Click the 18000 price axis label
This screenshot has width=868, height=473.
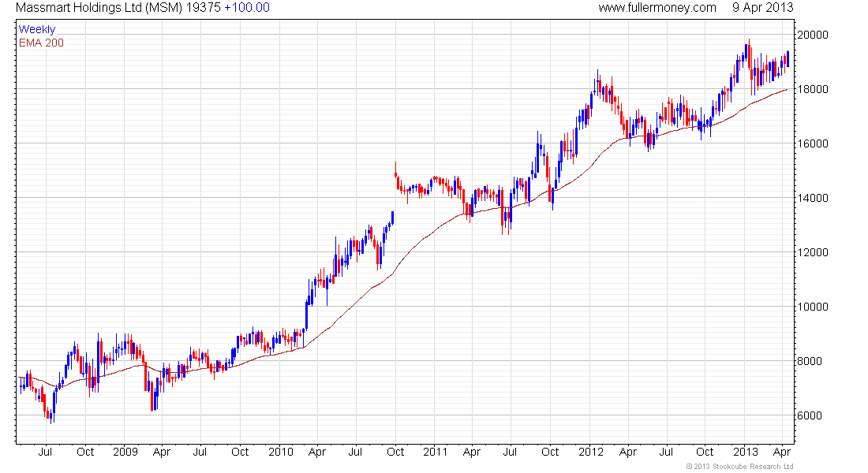pyautogui.click(x=813, y=89)
